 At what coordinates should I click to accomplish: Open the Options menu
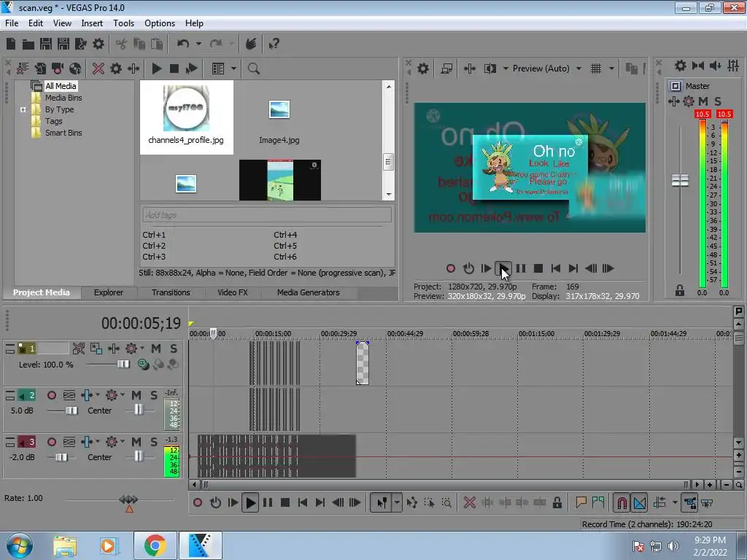click(x=160, y=23)
